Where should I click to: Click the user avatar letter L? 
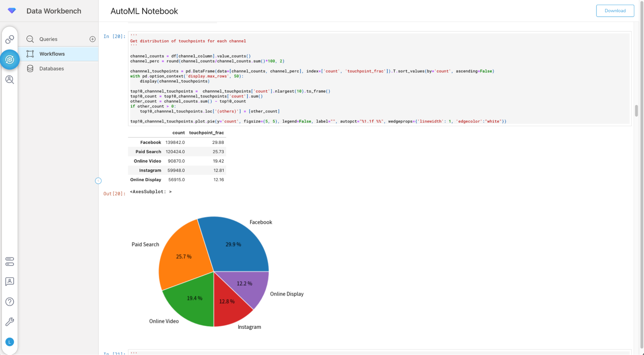(10, 342)
